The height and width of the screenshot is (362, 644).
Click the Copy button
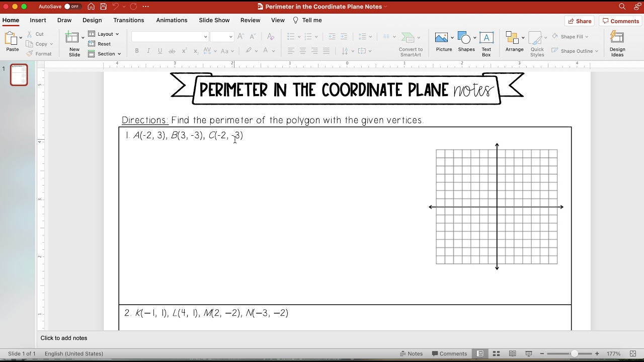pos(37,44)
